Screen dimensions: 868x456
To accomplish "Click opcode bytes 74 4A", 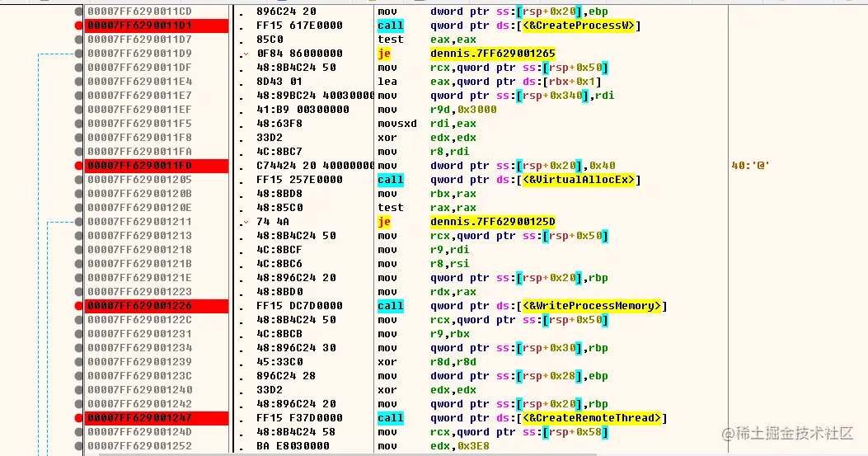I will [x=273, y=222].
